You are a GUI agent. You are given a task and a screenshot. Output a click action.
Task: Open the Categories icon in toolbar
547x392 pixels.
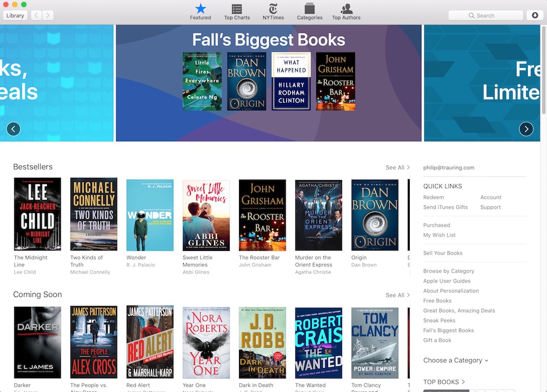click(x=310, y=11)
